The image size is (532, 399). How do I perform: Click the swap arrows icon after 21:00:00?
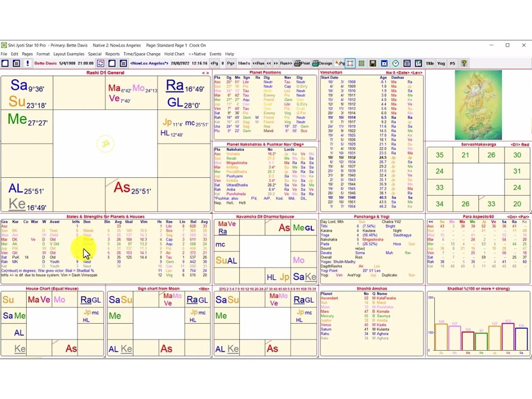click(x=101, y=64)
